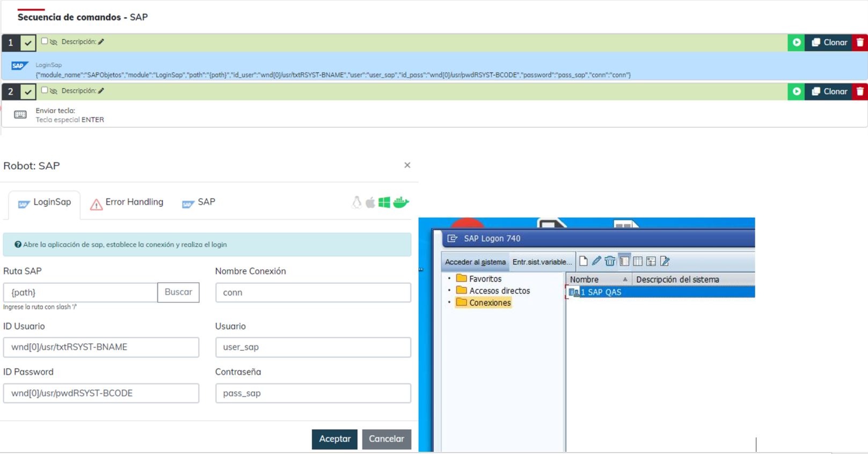
Task: Click the trash delete icon in SAP Logon toolbar
Action: [x=610, y=262]
